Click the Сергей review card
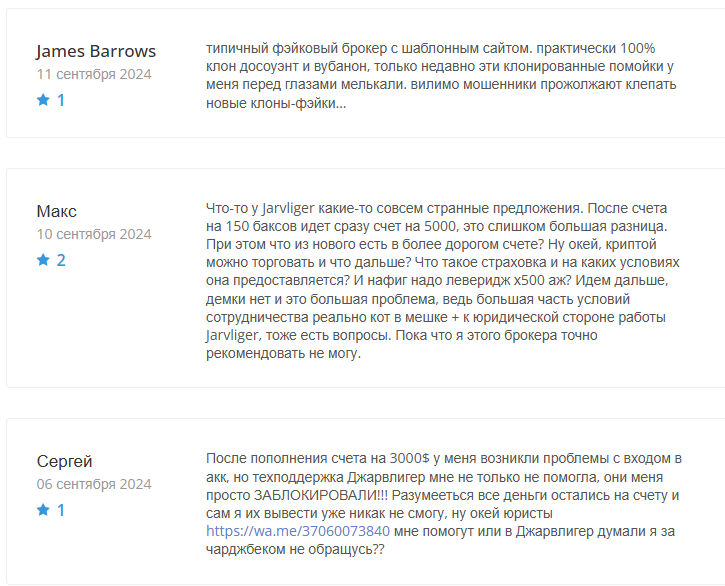 click(x=365, y=501)
